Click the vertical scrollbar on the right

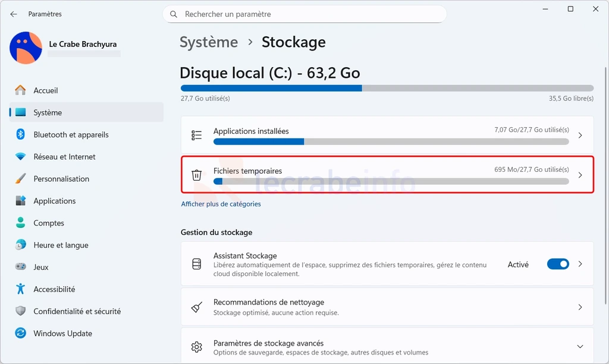click(605, 186)
